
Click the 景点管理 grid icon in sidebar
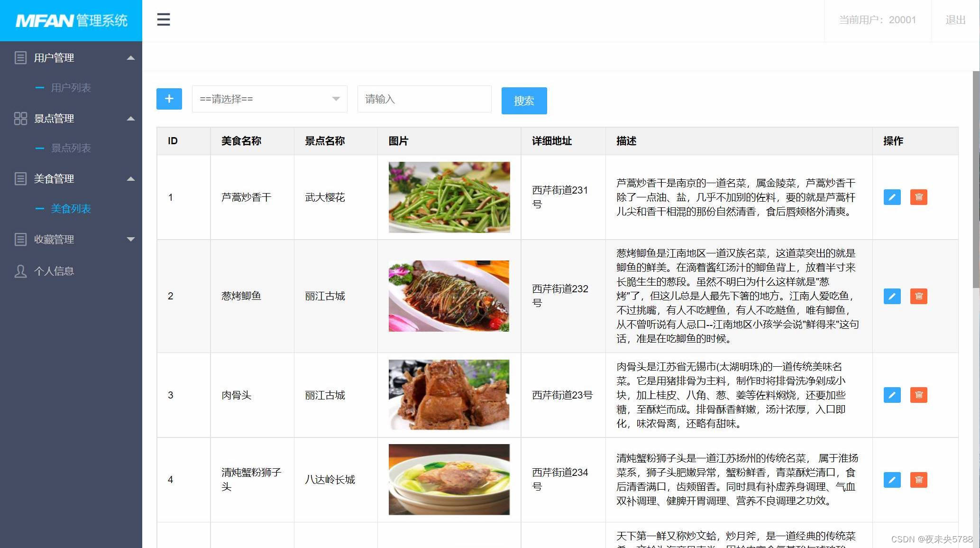coord(20,118)
